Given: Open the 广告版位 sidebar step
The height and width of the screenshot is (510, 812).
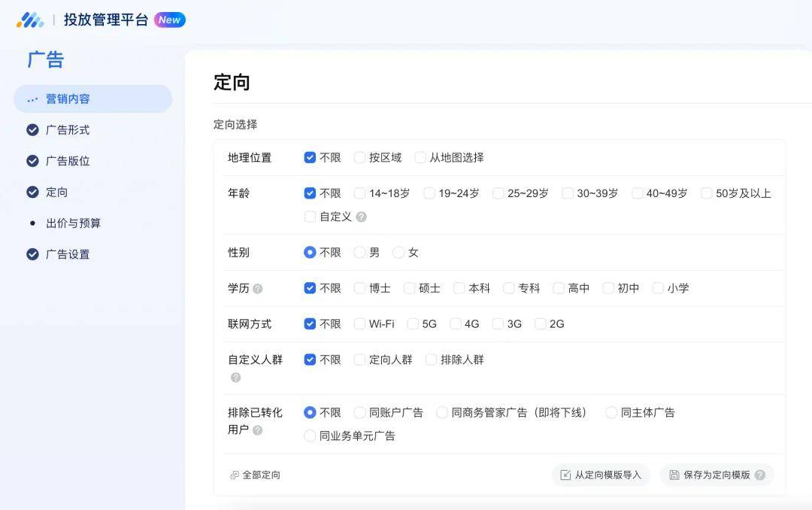Looking at the screenshot, I should [x=68, y=161].
